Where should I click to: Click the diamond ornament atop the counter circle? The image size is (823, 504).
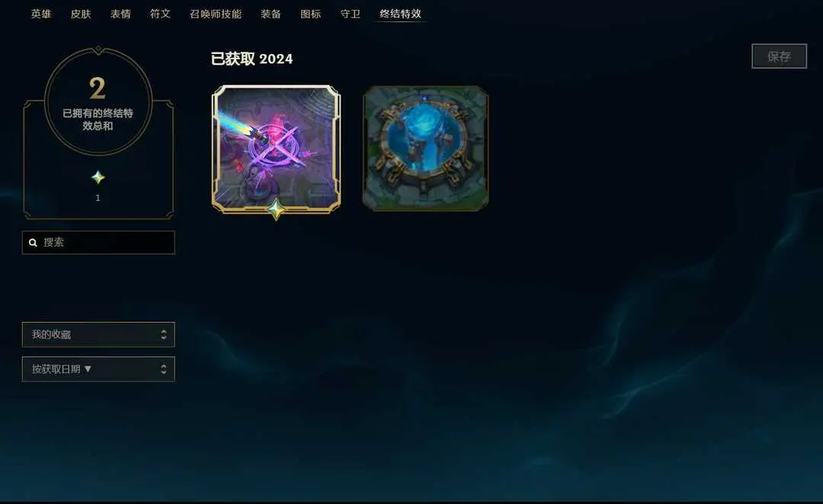click(x=98, y=49)
